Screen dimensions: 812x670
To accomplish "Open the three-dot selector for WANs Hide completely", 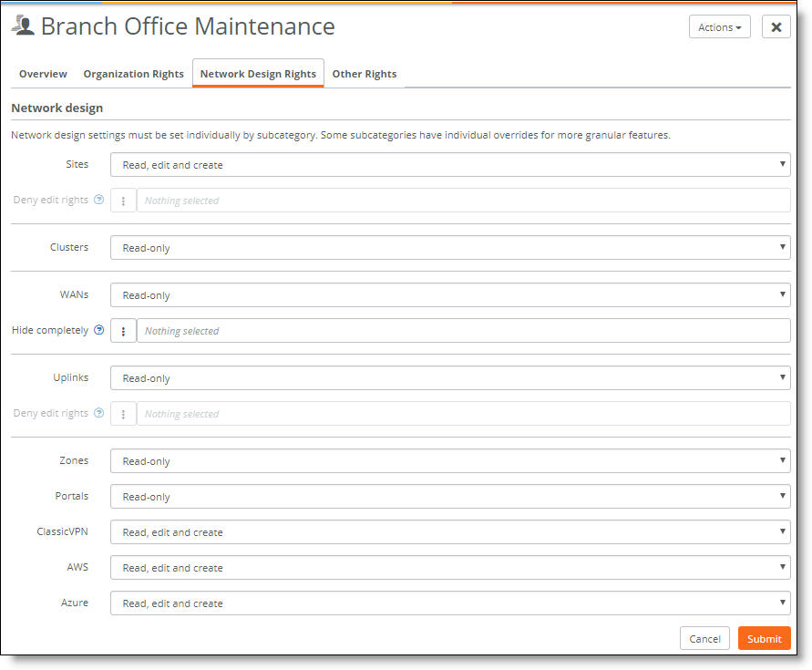I will tap(123, 331).
